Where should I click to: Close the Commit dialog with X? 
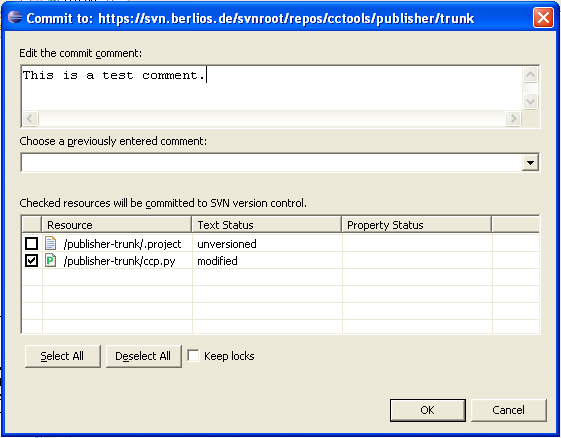pyautogui.click(x=543, y=17)
